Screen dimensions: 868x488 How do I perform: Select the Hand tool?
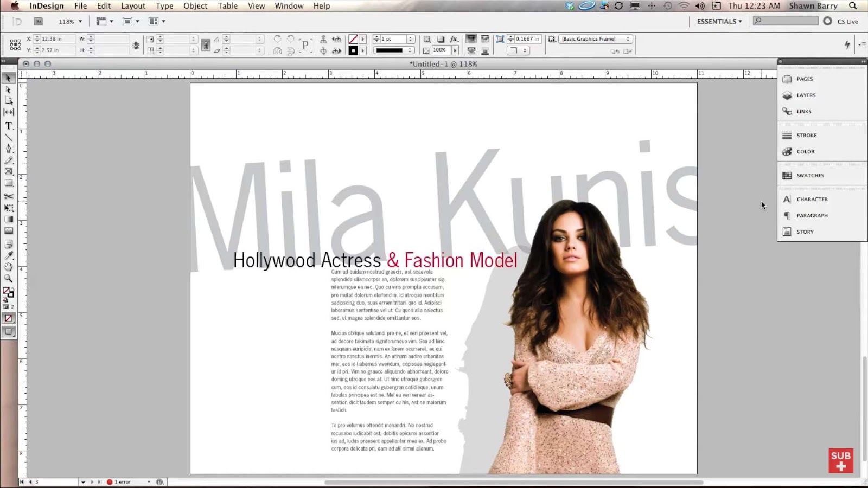8,267
